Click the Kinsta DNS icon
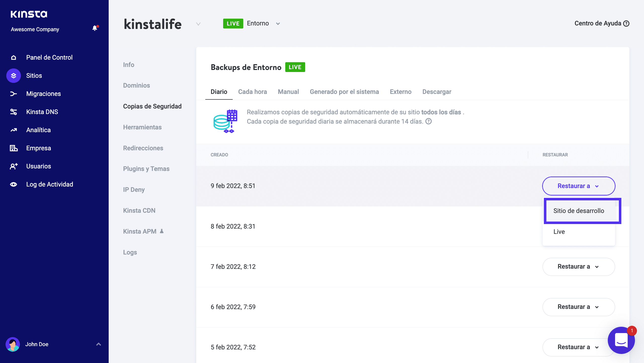Screen dimensions: 644x363 click(x=14, y=112)
